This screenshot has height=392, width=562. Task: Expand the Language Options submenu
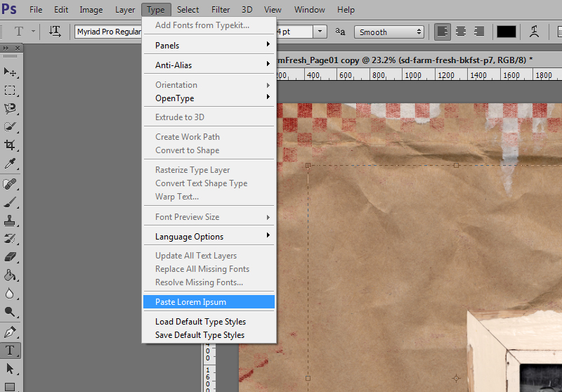click(209, 237)
